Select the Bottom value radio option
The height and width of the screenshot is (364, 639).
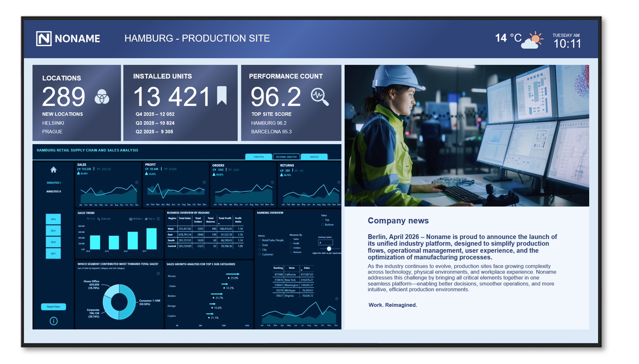[x=323, y=225]
